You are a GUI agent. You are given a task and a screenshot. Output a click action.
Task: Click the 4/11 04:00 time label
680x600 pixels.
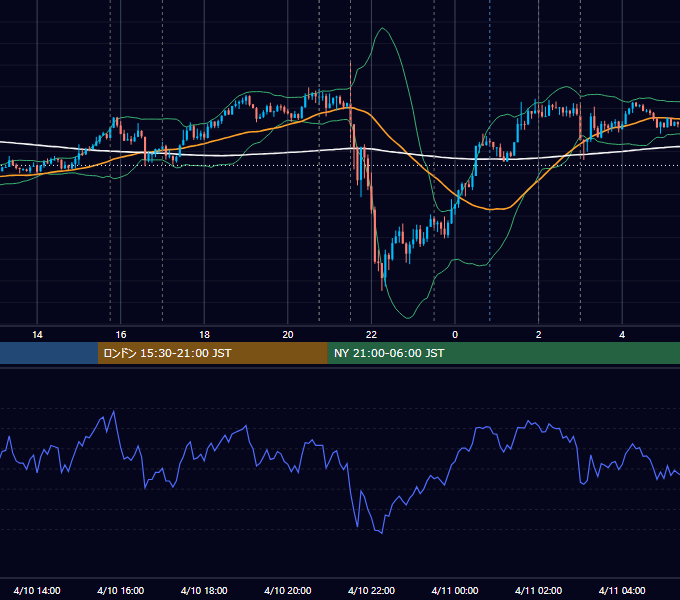[622, 590]
